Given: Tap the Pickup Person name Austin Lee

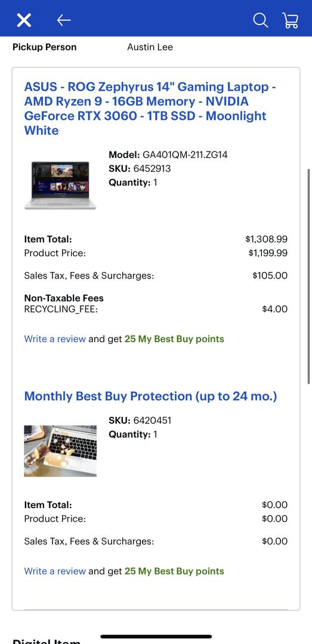Looking at the screenshot, I should [x=150, y=47].
